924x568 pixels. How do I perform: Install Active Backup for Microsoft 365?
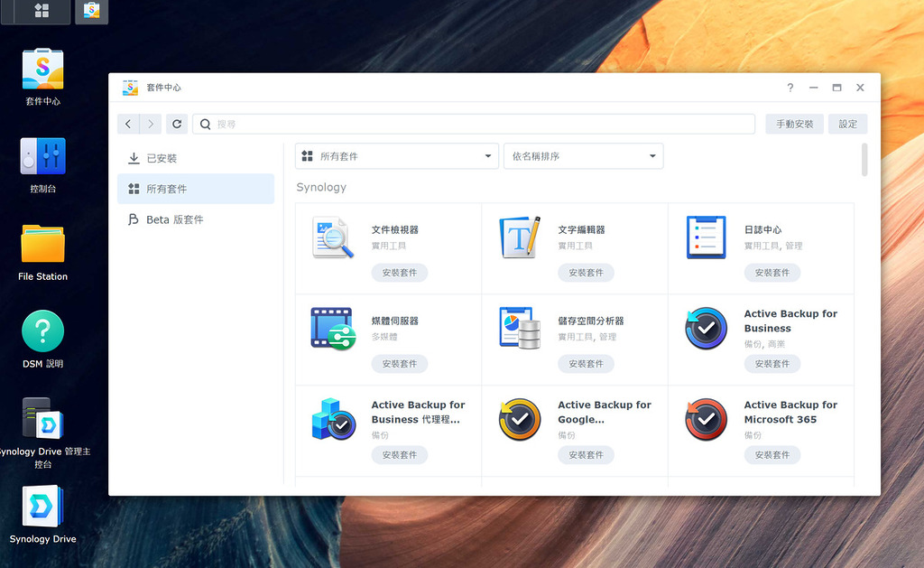pos(772,455)
